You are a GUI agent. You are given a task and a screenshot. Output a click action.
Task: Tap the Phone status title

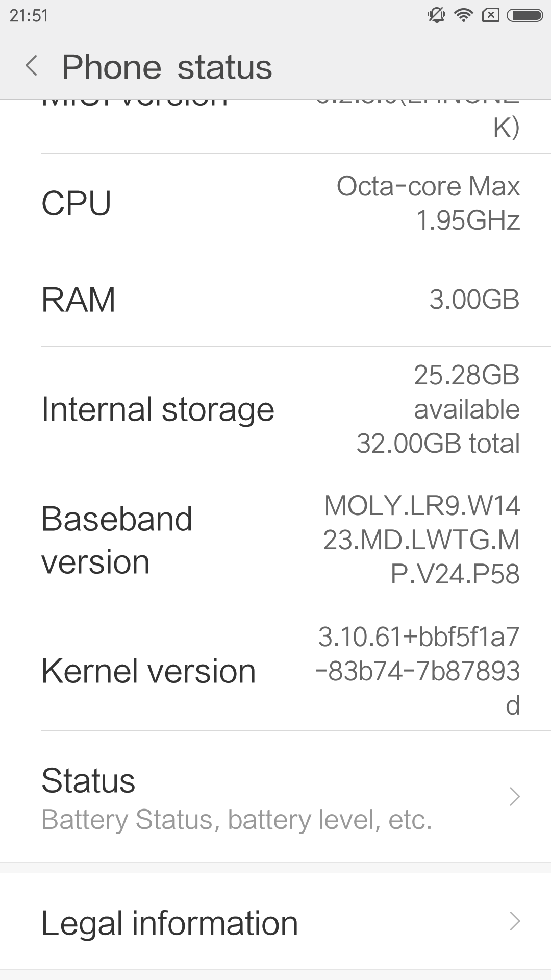point(167,67)
